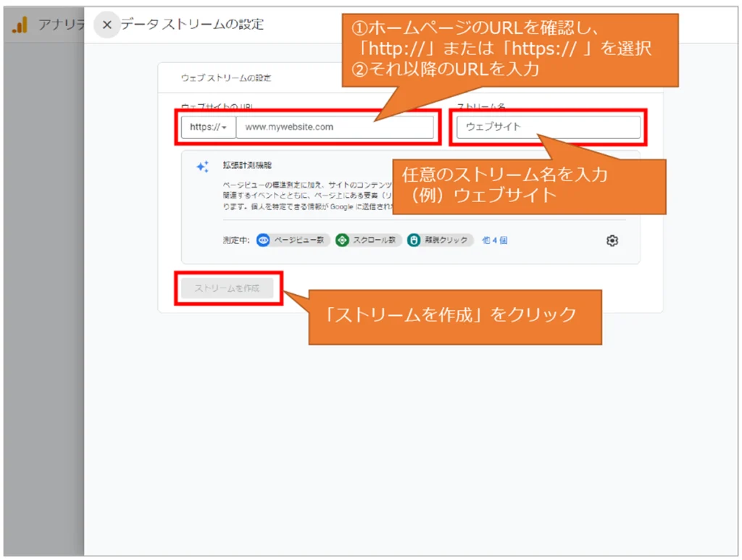The image size is (742, 560).
Task: Click the orange stream name instruction callout
Action: [529, 185]
